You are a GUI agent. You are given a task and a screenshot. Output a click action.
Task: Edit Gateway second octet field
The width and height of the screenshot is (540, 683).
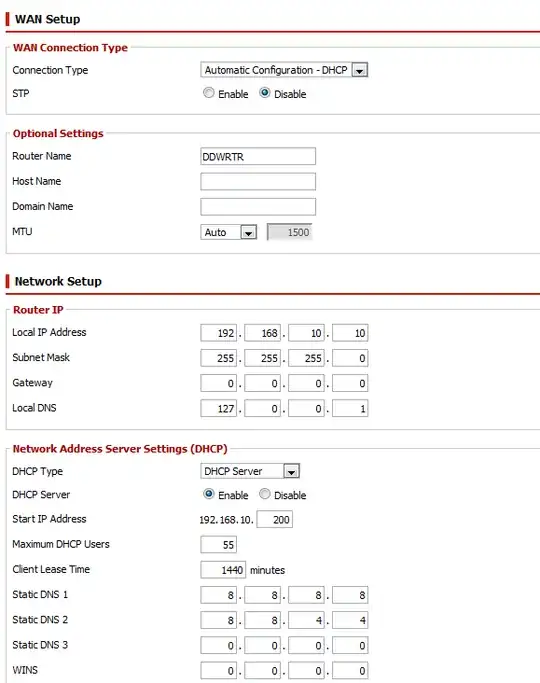(262, 383)
